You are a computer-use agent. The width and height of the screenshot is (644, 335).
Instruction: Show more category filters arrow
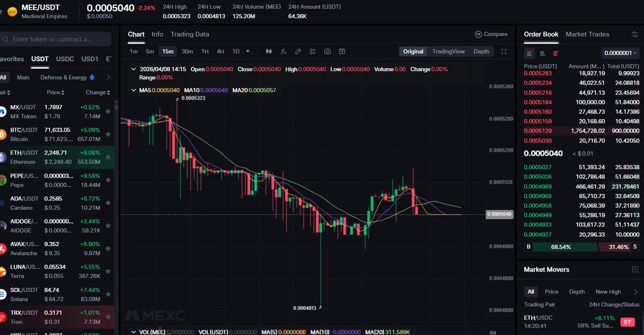(108, 77)
